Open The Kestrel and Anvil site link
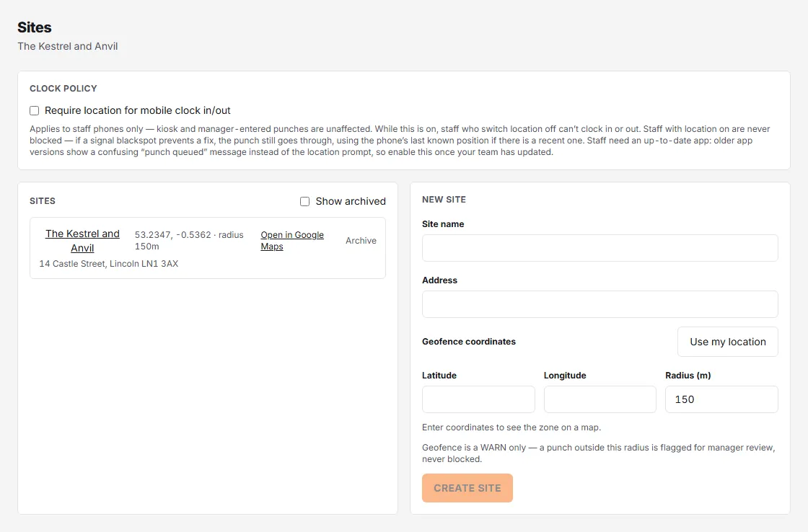Screen dimensions: 808x532 pos(82,241)
